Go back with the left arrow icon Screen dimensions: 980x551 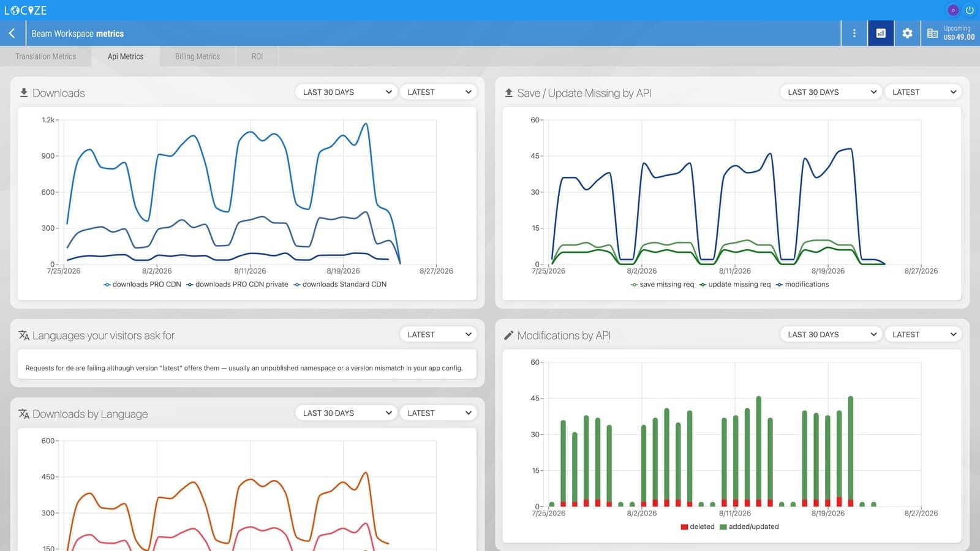point(12,34)
